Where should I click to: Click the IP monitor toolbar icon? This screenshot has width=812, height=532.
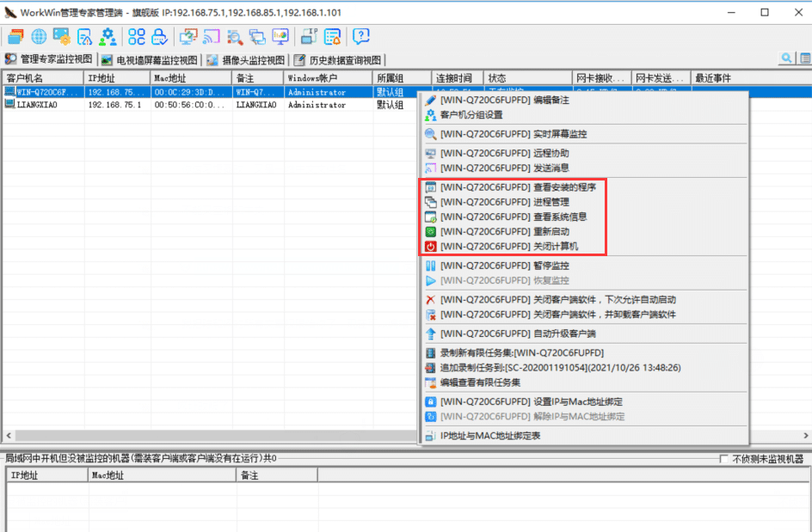pyautogui.click(x=309, y=36)
